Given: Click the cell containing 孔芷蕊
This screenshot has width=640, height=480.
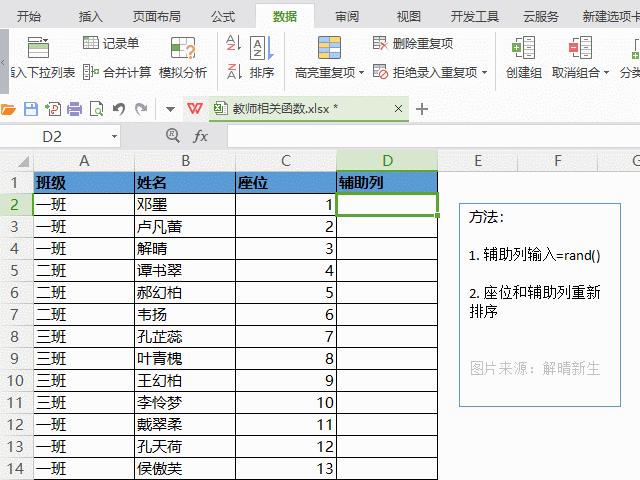Looking at the screenshot, I should (185, 337).
